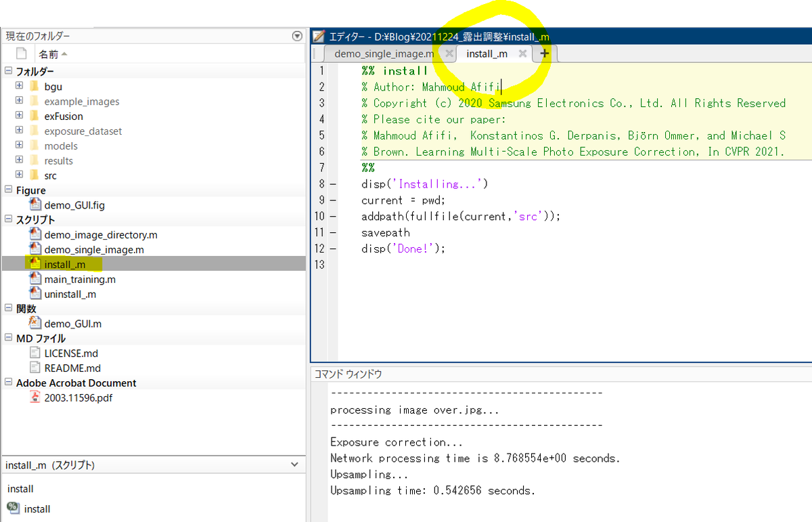
Task: Expand the results folder node
Action: (19, 160)
